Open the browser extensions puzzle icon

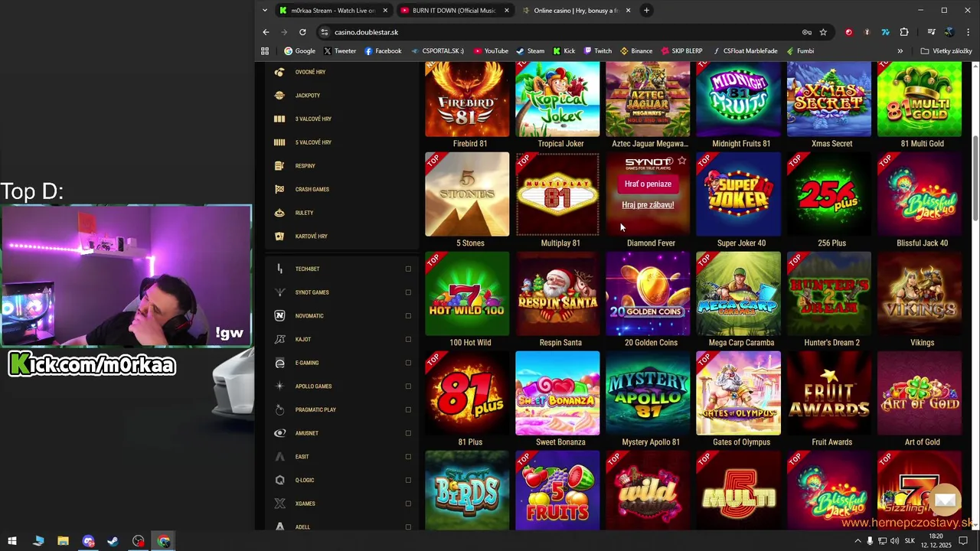click(904, 32)
